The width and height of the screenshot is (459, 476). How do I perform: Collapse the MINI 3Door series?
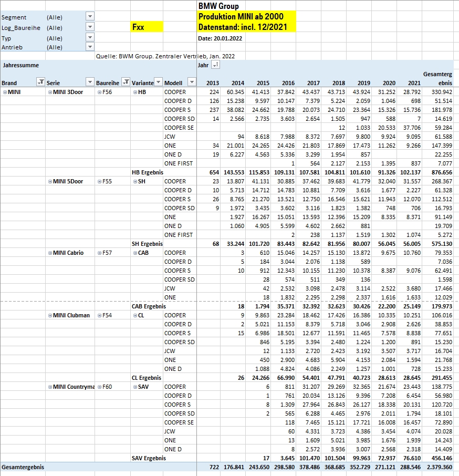[x=50, y=92]
